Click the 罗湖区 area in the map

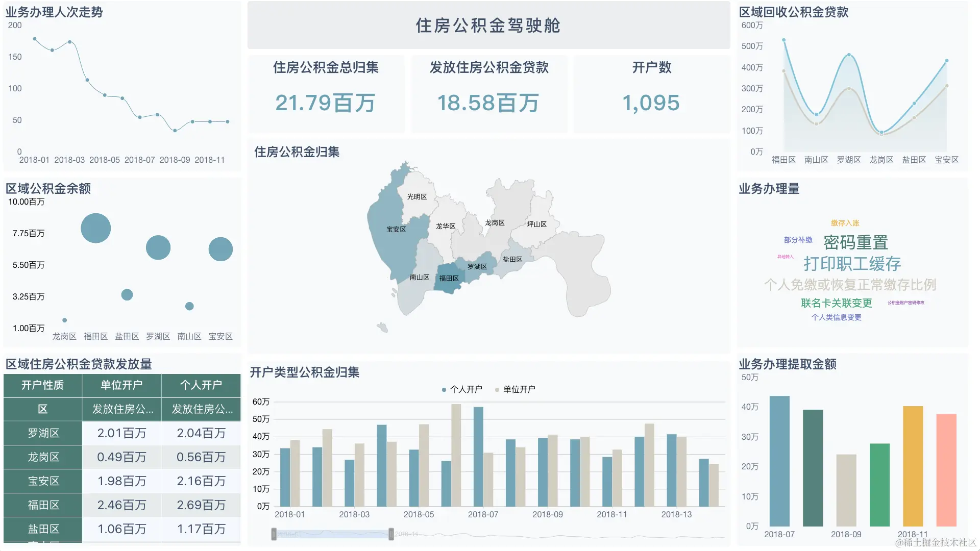point(477,266)
